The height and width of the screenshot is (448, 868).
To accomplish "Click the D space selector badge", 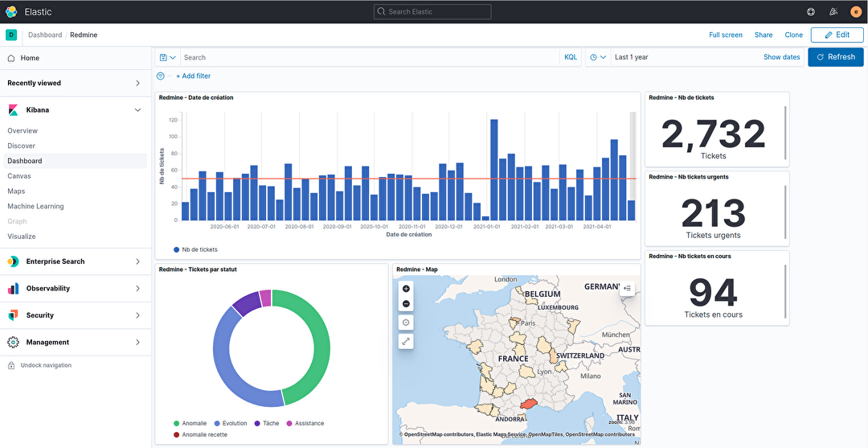I will pos(11,35).
